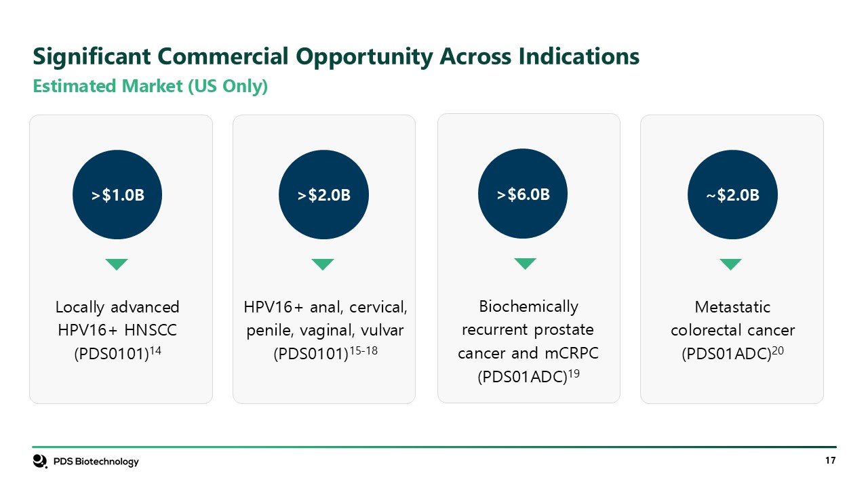
Task: Click the green triangle under >$2.0B
Action: [323, 264]
